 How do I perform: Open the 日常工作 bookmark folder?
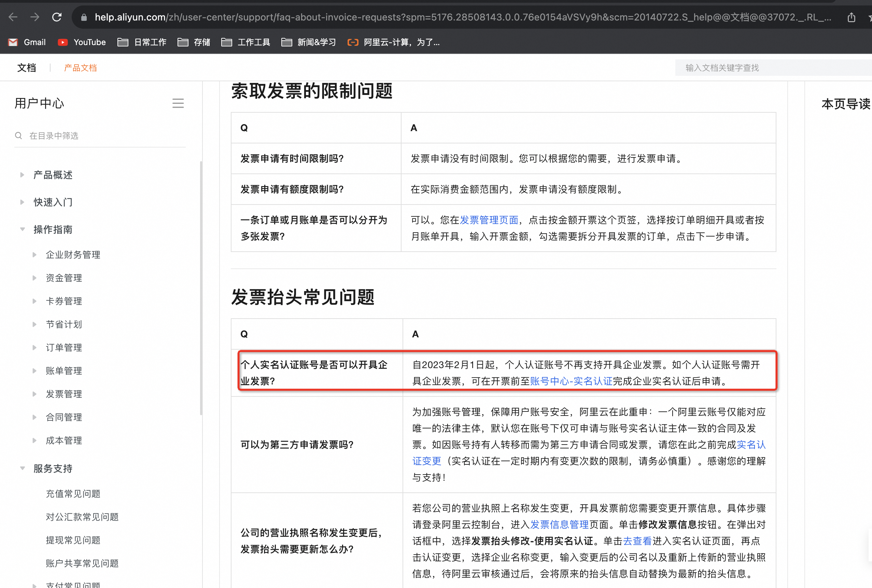pos(142,42)
